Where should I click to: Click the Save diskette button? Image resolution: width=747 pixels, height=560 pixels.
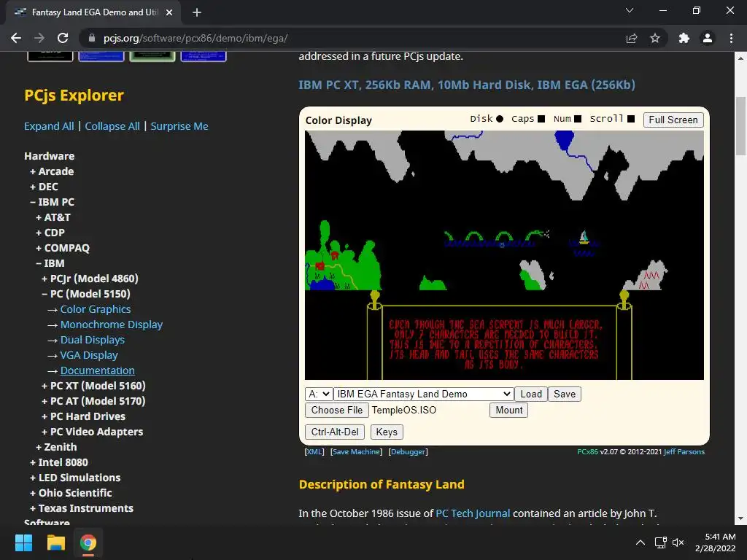pyautogui.click(x=565, y=394)
